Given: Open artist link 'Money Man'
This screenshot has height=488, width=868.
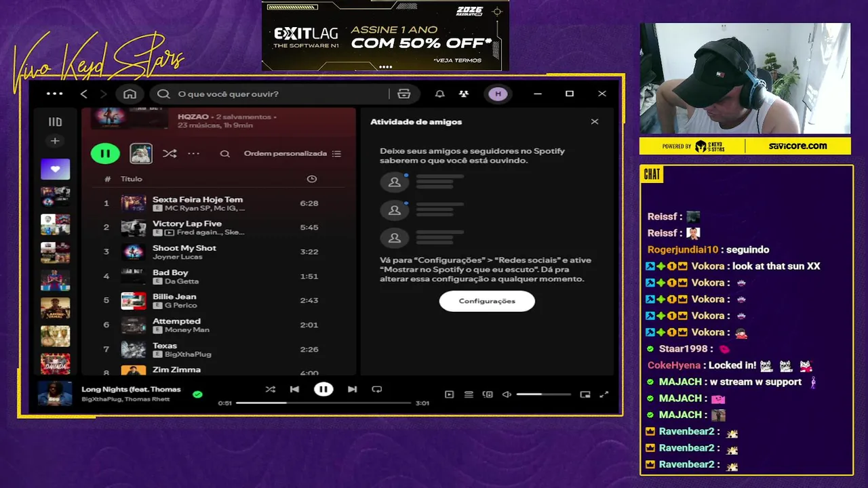Looking at the screenshot, I should (186, 330).
